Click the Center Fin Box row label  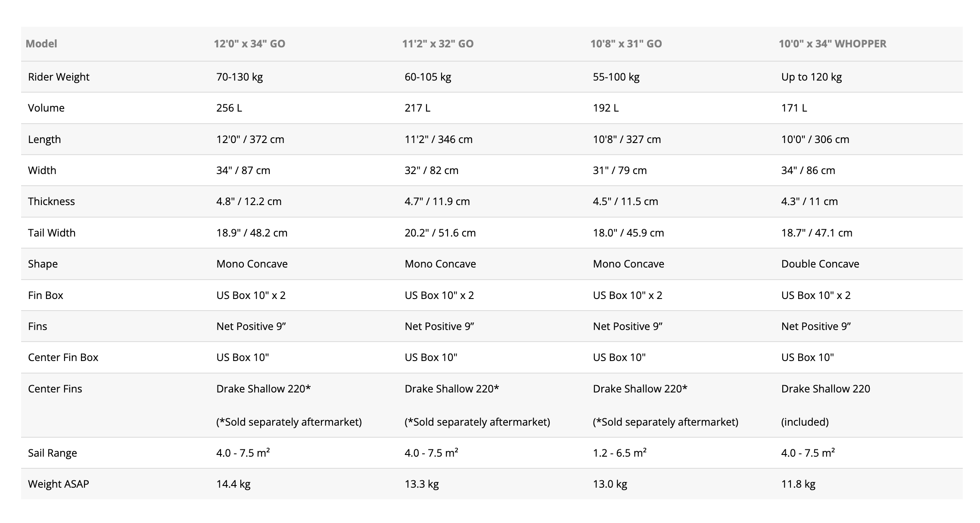pos(63,357)
